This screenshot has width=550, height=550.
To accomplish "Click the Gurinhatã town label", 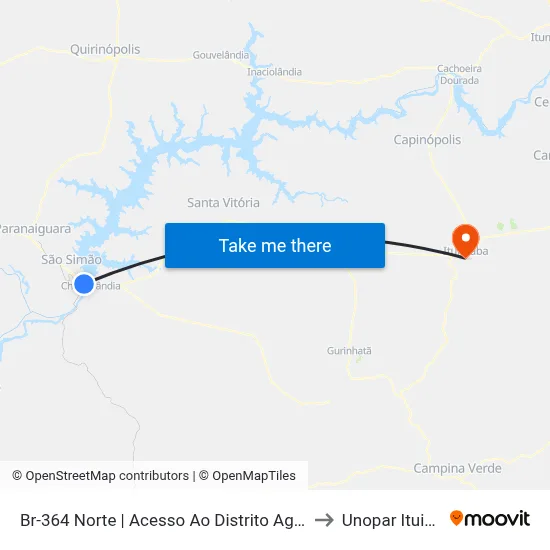I will click(349, 350).
